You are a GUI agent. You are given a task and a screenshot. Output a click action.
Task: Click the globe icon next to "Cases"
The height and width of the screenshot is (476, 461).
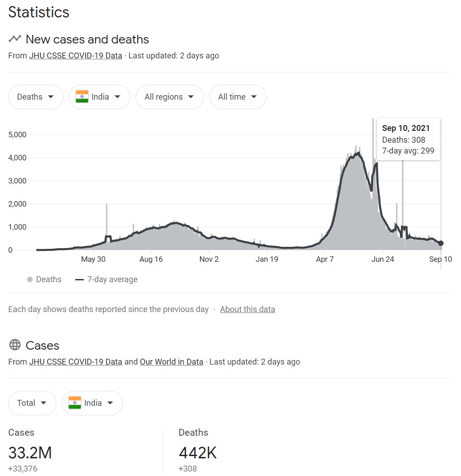(15, 345)
